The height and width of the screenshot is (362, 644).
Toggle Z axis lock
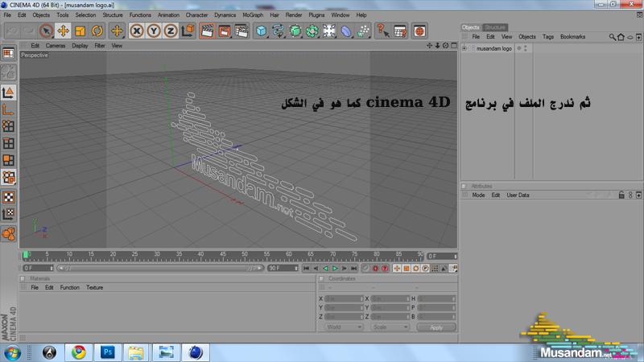[171, 31]
